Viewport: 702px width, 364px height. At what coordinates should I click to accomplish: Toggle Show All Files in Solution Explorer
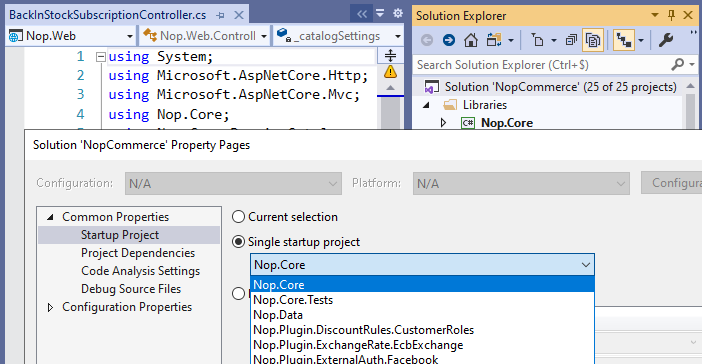pos(592,40)
